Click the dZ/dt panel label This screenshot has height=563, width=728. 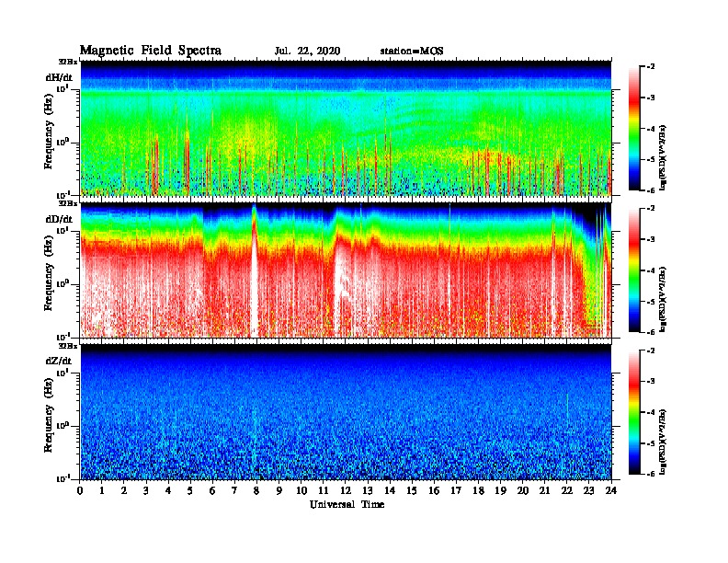(59, 361)
